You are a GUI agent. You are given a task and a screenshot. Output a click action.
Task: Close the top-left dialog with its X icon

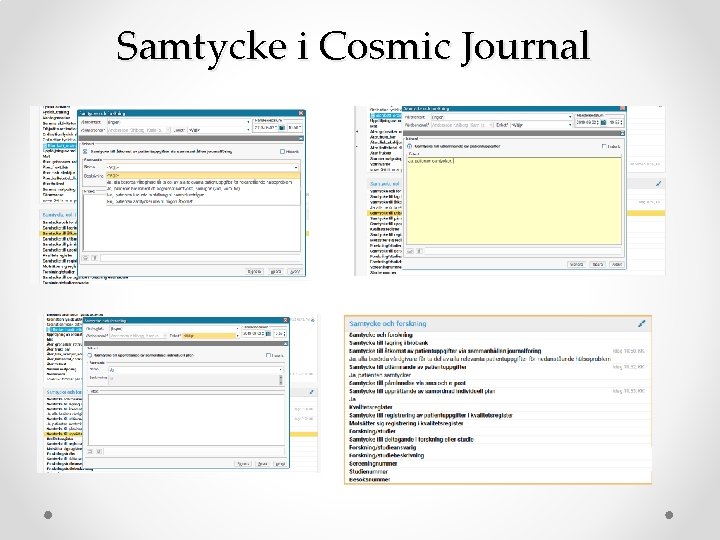(x=301, y=113)
